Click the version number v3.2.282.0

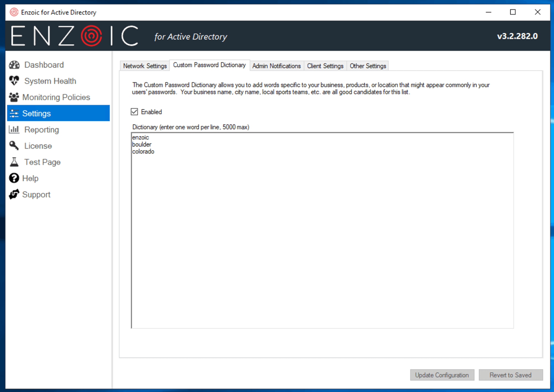(x=517, y=36)
